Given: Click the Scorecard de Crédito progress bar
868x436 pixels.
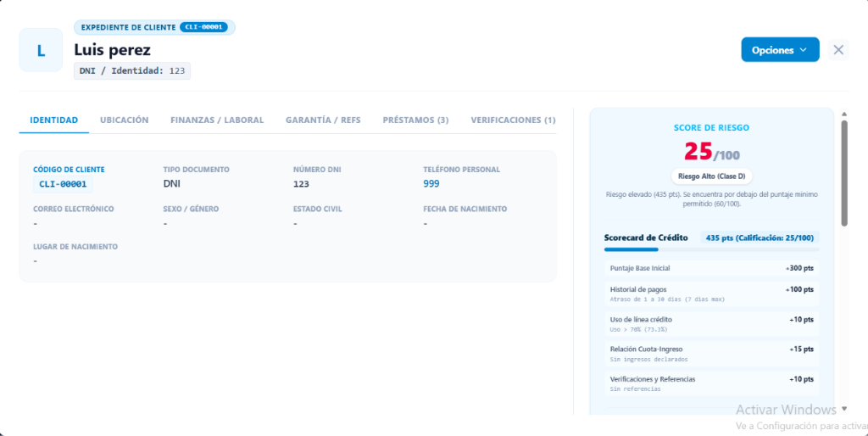Looking at the screenshot, I should [x=711, y=250].
